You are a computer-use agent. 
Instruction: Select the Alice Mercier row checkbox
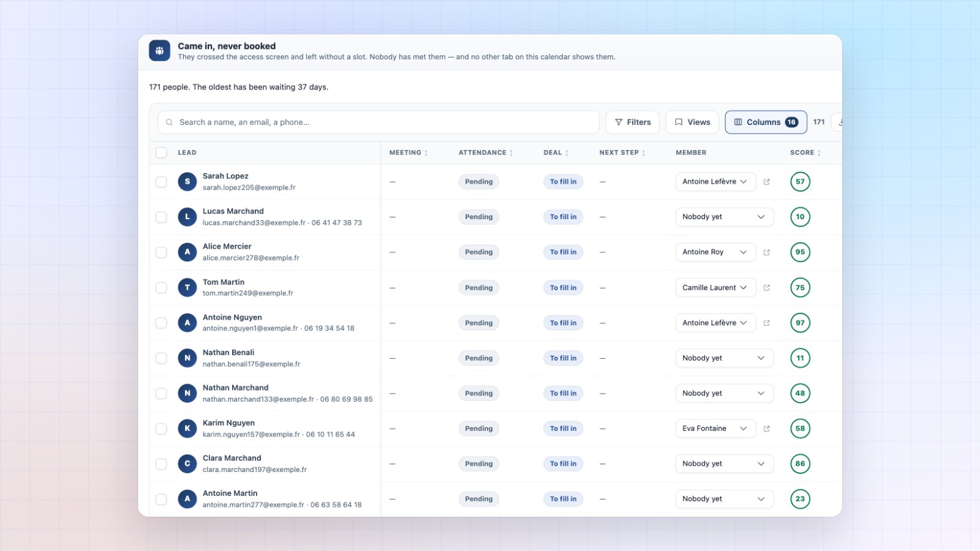pos(161,252)
